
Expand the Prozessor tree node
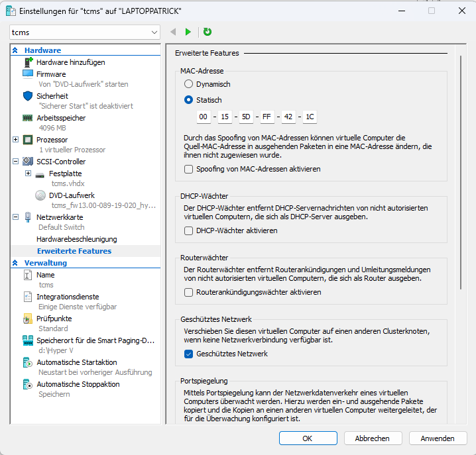point(16,140)
